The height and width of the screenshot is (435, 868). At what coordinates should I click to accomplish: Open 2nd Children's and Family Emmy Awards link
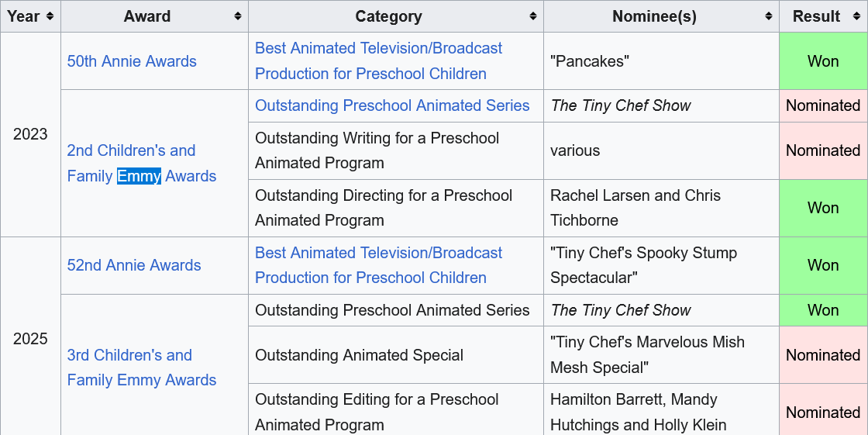pyautogui.click(x=142, y=164)
